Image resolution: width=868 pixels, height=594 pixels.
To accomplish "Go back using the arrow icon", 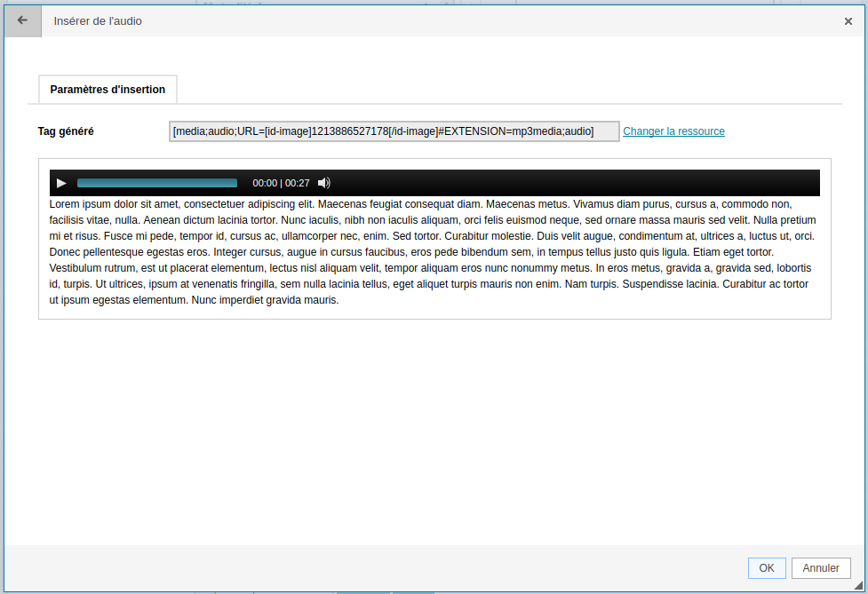I will pos(23,21).
